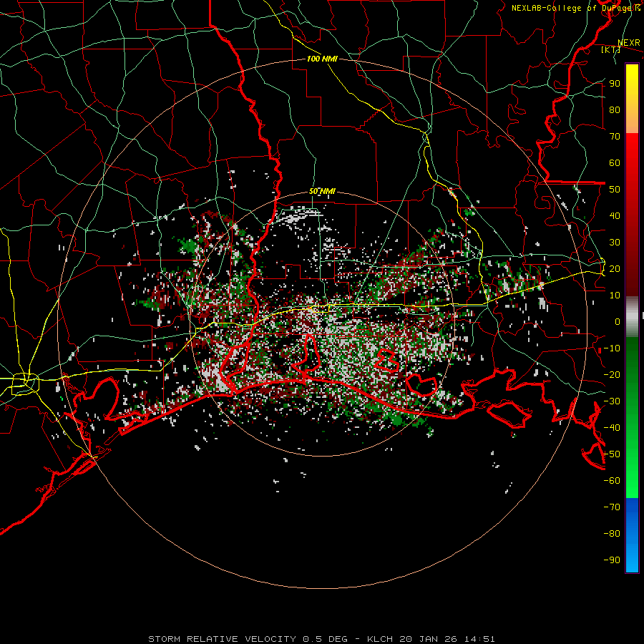Click the "14:51" time in the caption
The height and width of the screenshot is (644, 644).
tap(480, 639)
